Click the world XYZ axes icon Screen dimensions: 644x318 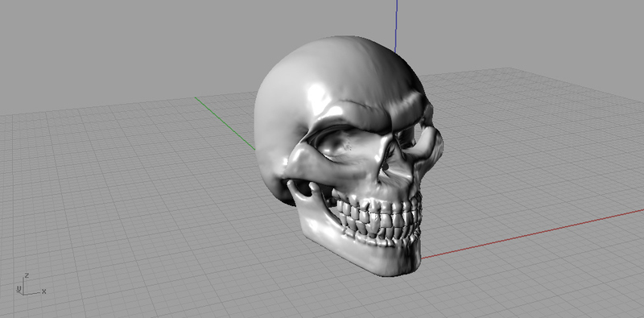31,284
